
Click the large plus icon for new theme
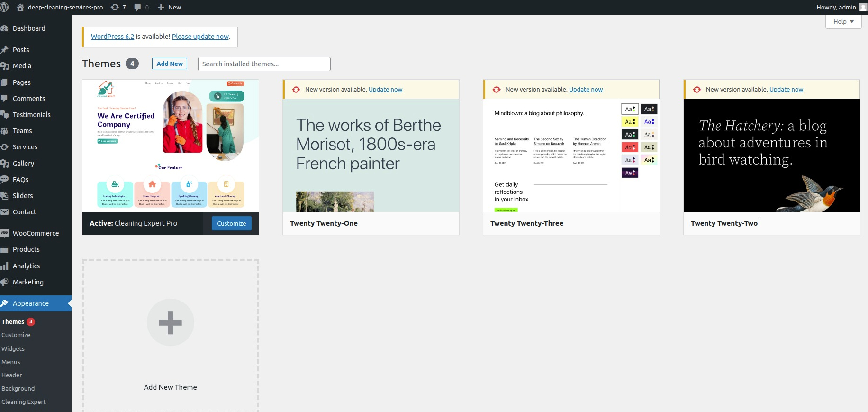(171, 323)
